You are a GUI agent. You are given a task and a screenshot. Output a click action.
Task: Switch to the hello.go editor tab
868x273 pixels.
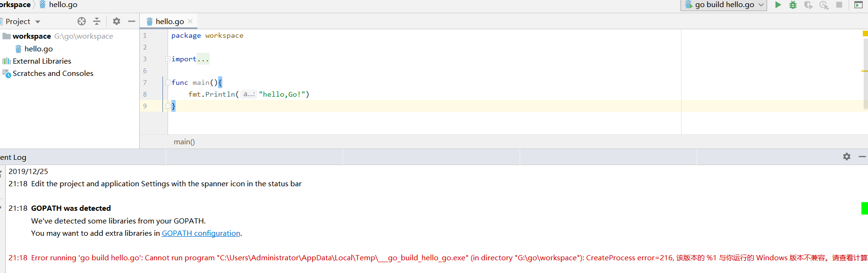(x=169, y=21)
